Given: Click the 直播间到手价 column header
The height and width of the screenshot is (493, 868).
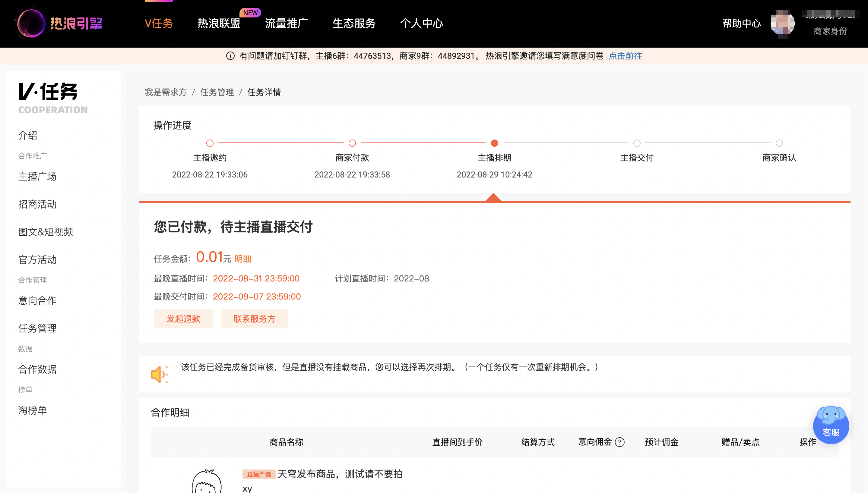Looking at the screenshot, I should tap(458, 442).
